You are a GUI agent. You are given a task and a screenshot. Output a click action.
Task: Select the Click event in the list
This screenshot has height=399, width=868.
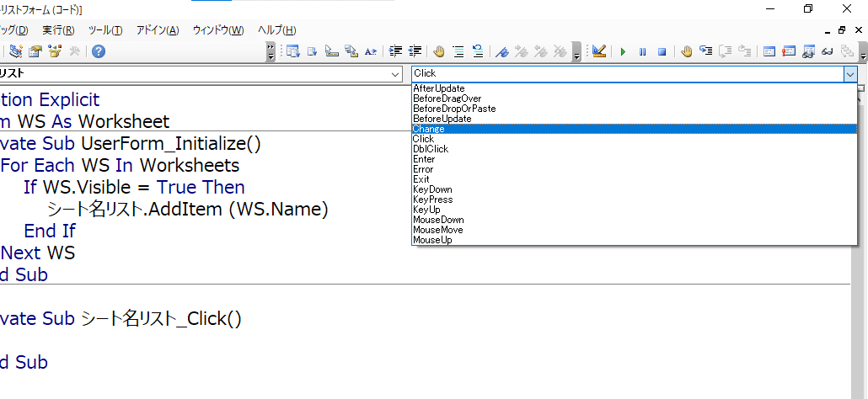[635, 139]
